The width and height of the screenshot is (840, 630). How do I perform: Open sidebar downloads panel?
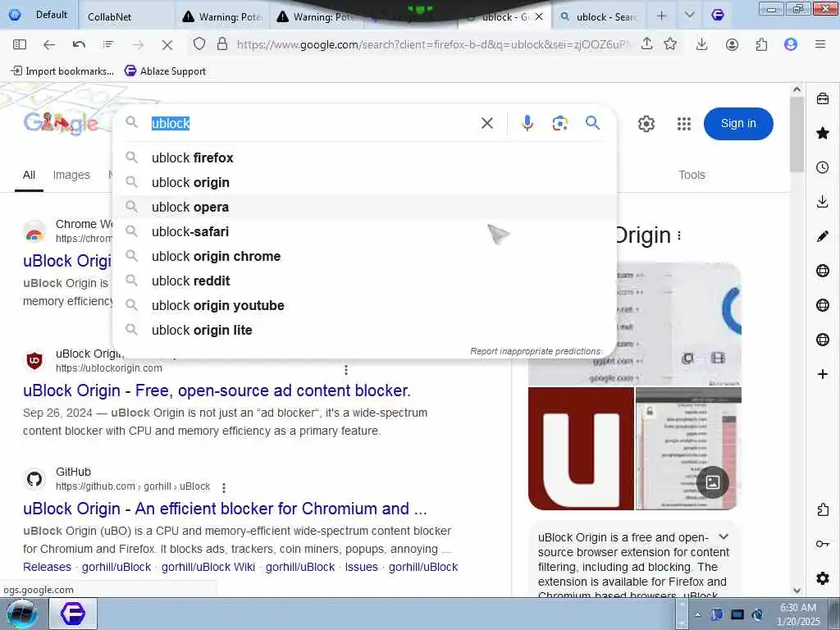point(823,202)
